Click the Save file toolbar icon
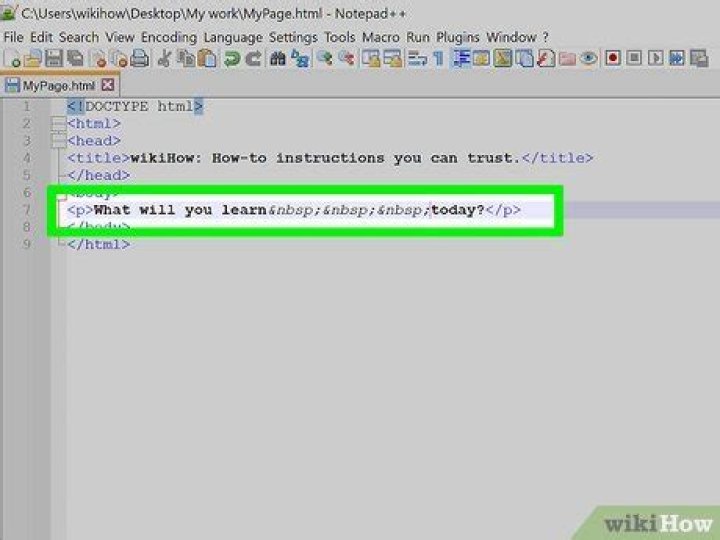 pos(50,59)
